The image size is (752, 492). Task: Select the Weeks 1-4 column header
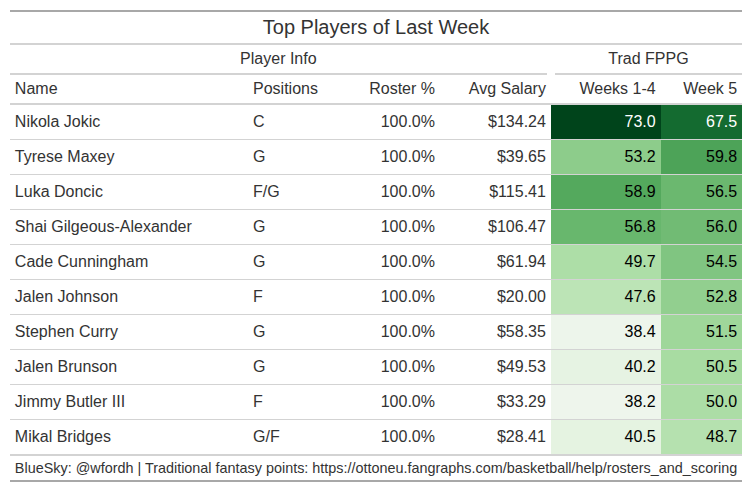617,89
